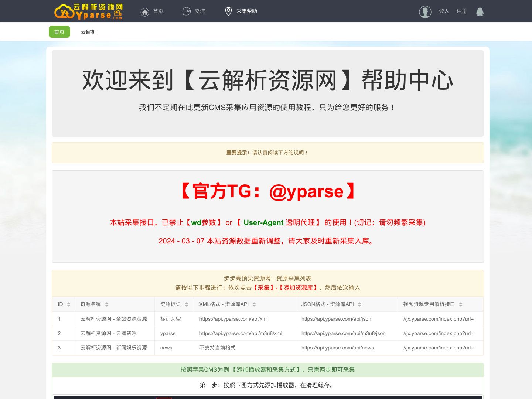The image size is (532, 399).
Task: Click the 重要提示 notice banner
Action: click(x=268, y=153)
